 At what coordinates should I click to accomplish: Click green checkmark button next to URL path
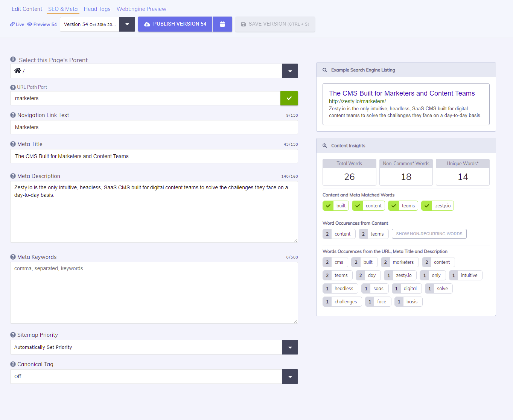coord(289,98)
